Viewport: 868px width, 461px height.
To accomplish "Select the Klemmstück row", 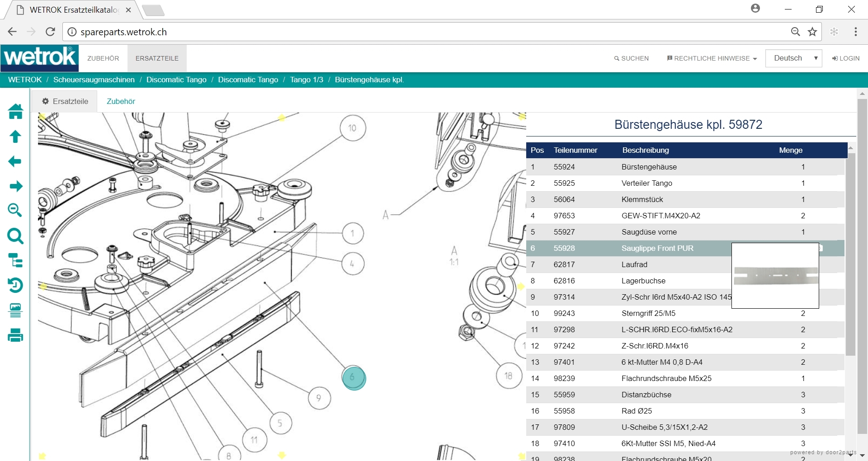I will pyautogui.click(x=685, y=199).
